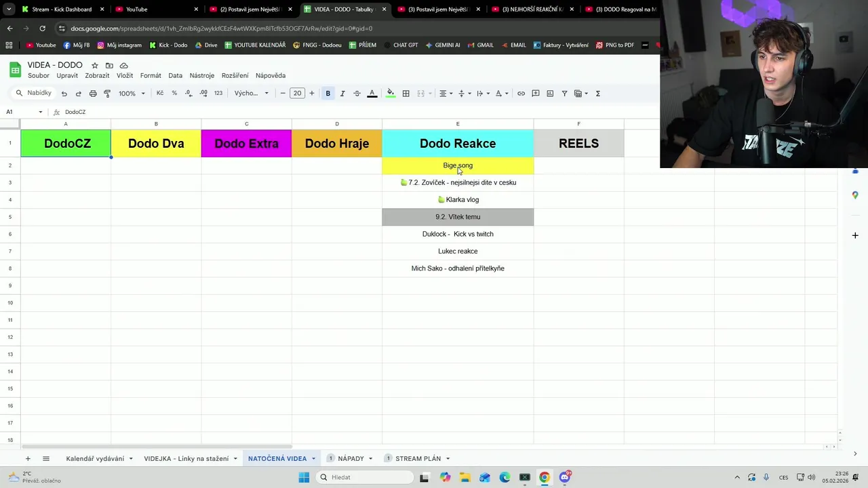Screen dimensions: 868x488
Task: Open Soubor menu
Action: click(39, 75)
